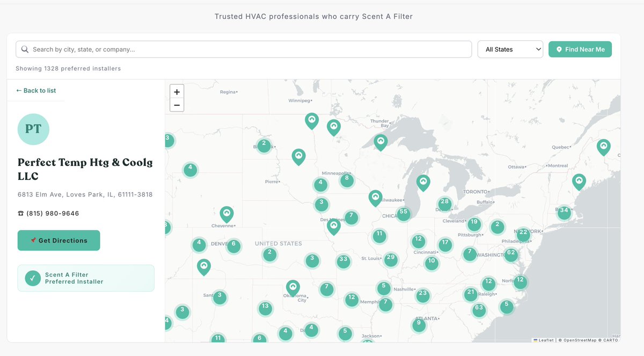
Task: Open the 62 cluster near Washington
Action: tap(511, 255)
